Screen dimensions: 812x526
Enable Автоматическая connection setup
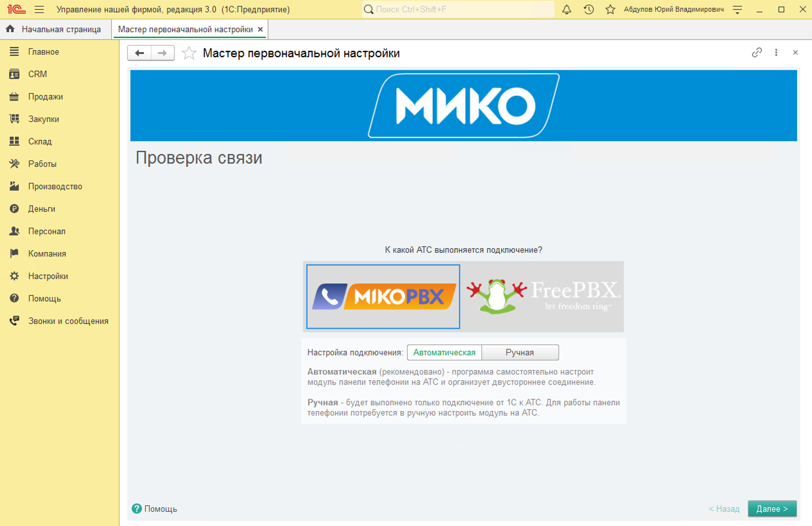tap(444, 352)
